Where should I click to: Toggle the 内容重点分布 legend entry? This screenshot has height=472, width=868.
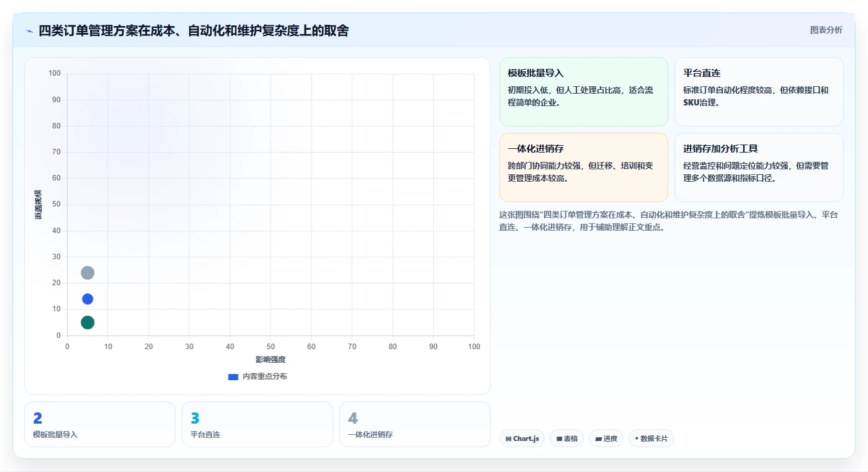[x=257, y=376]
